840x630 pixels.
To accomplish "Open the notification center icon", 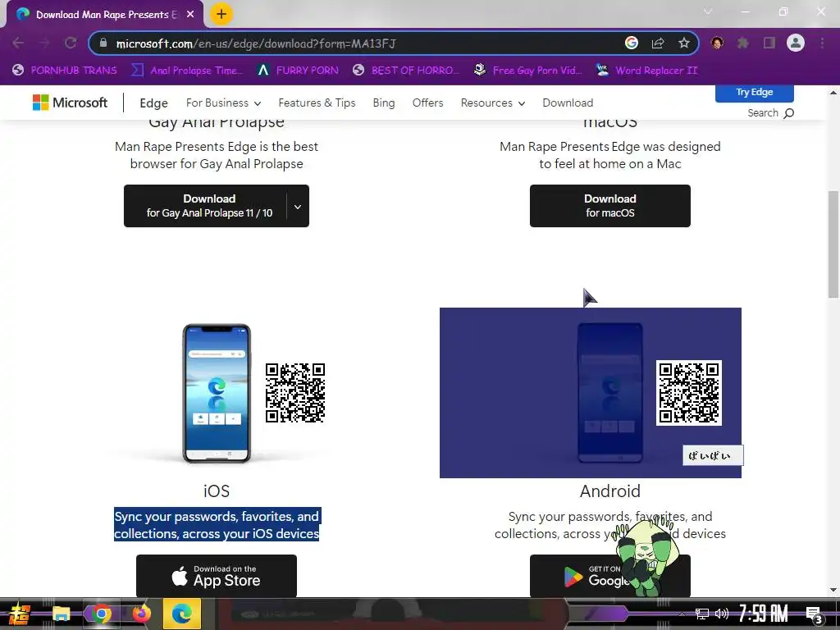I will (x=814, y=614).
